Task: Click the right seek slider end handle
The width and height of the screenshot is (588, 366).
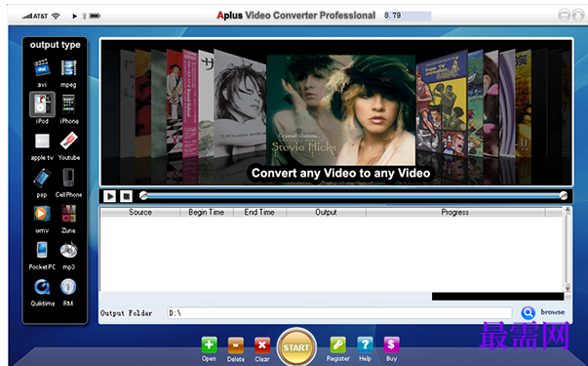Action: [x=563, y=195]
